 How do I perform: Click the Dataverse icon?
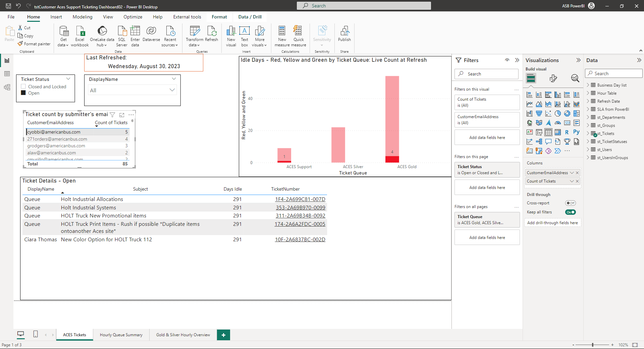[x=151, y=34]
